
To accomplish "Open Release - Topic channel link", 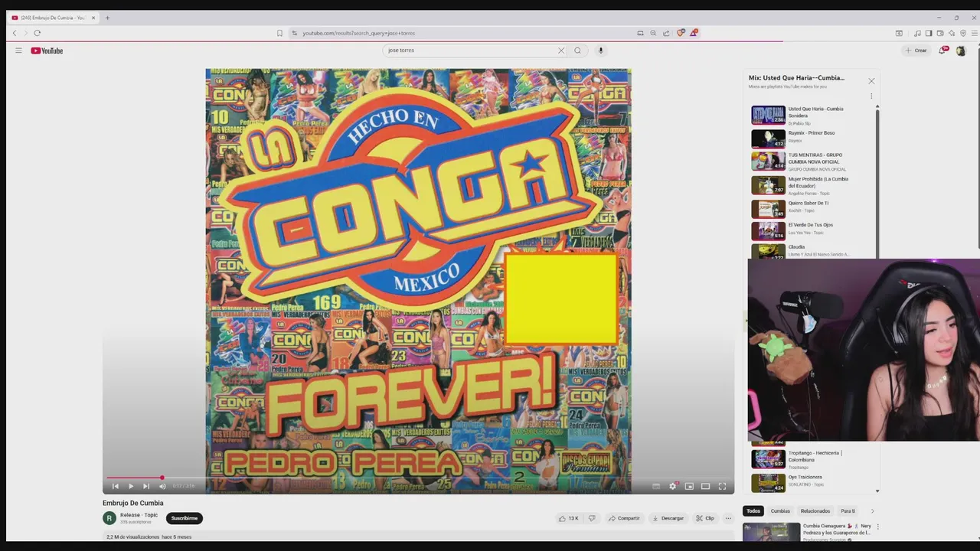I will click(x=139, y=515).
